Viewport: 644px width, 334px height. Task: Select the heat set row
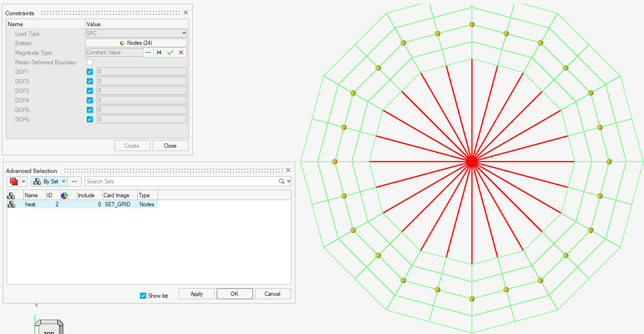tap(30, 204)
